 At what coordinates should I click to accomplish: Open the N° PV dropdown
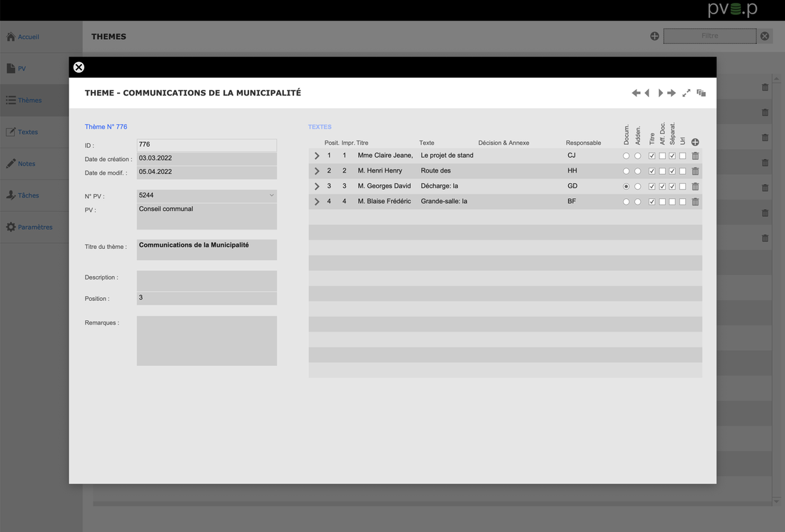[271, 195]
